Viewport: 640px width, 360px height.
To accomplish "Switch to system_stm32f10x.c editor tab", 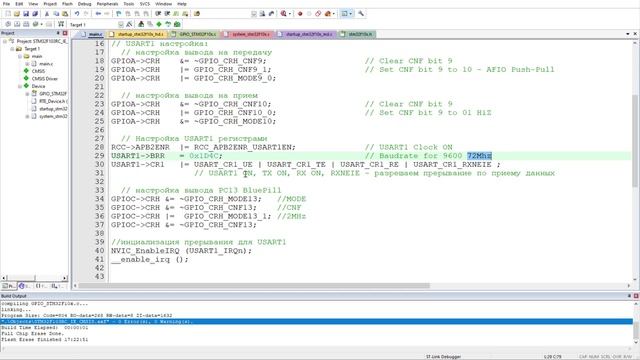I will pos(248,34).
